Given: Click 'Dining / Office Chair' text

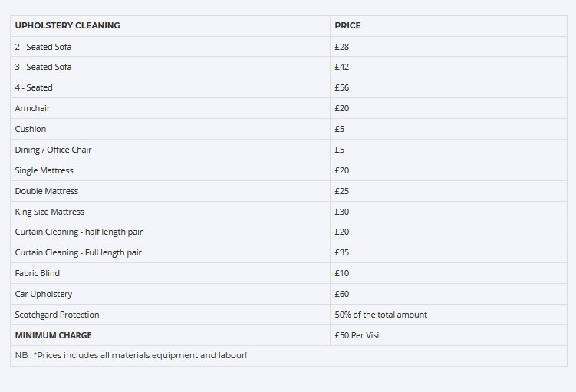Looking at the screenshot, I should [53, 150].
